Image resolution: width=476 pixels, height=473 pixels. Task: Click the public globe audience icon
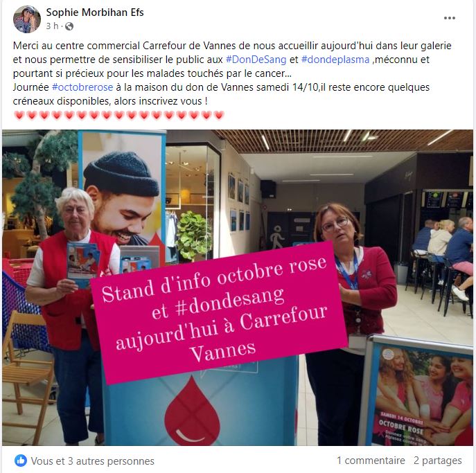[x=69, y=26]
